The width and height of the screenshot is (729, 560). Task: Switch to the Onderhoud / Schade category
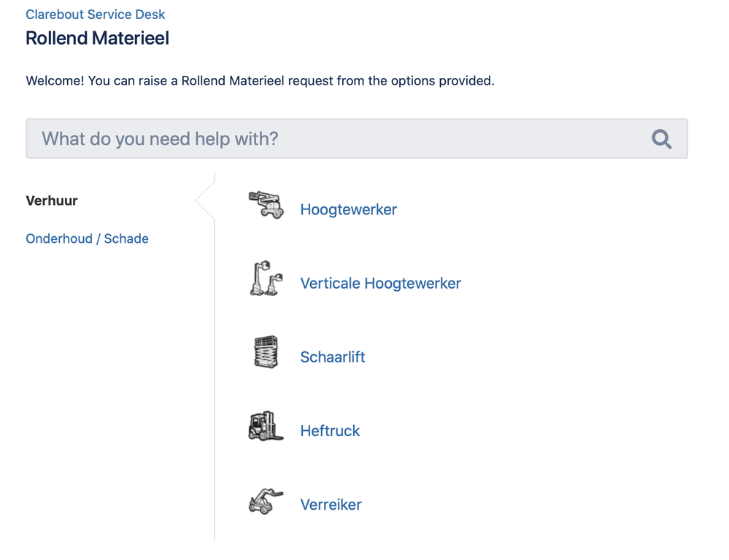click(x=87, y=239)
